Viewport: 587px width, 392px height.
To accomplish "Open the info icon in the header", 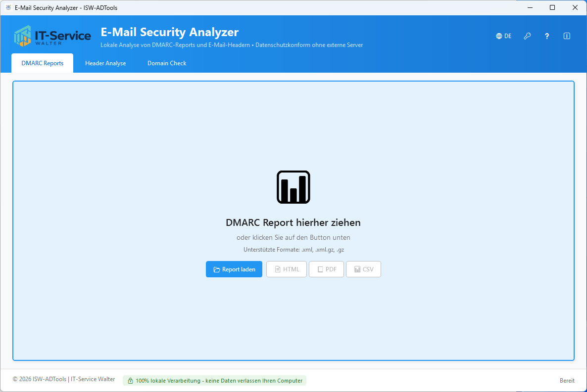I will [567, 36].
